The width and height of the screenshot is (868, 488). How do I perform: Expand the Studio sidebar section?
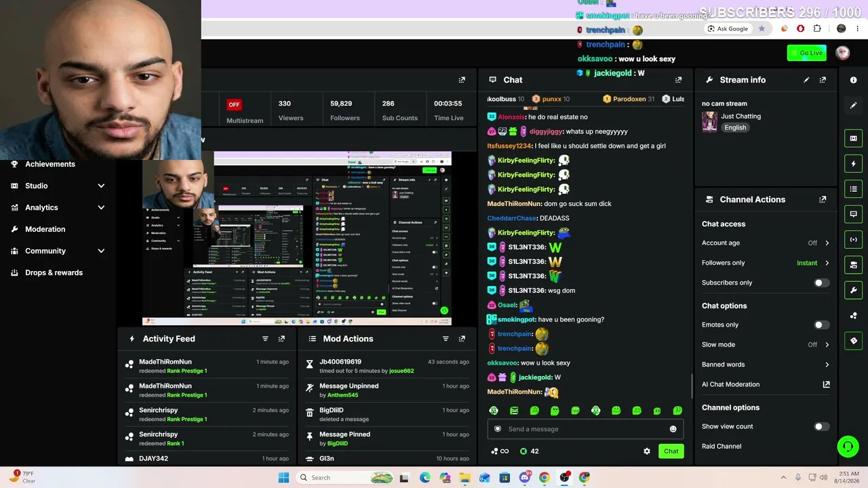point(101,186)
